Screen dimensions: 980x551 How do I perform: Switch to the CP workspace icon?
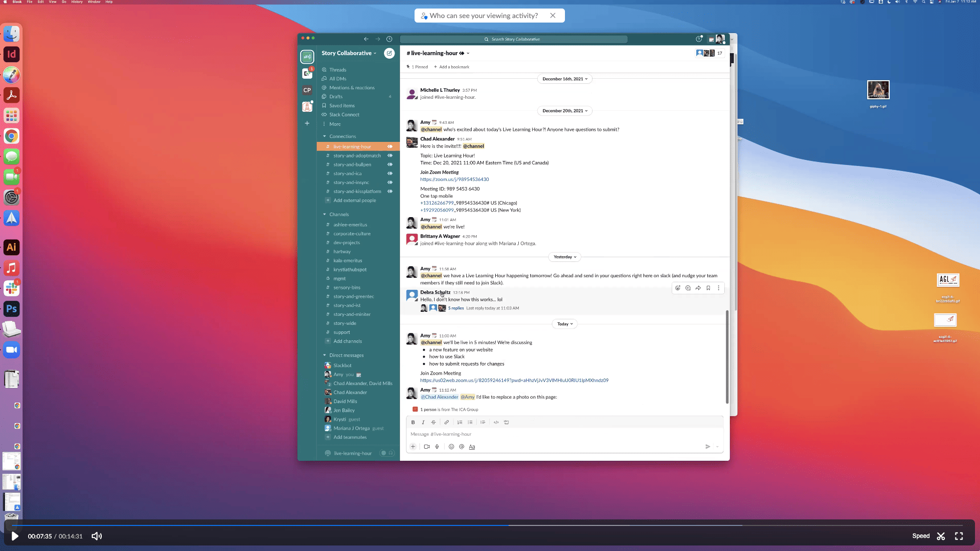pos(307,90)
